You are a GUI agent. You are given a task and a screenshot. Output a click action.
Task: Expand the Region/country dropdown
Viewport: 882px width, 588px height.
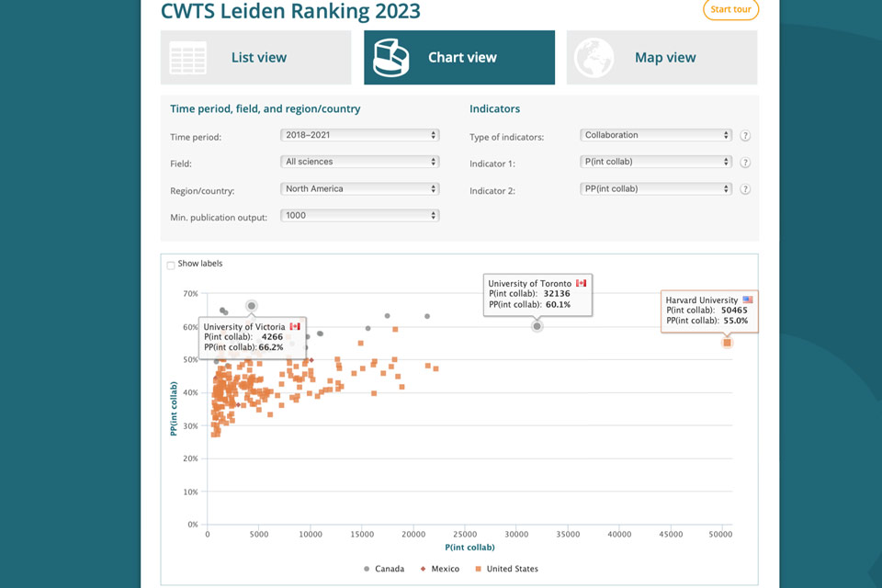pos(359,189)
